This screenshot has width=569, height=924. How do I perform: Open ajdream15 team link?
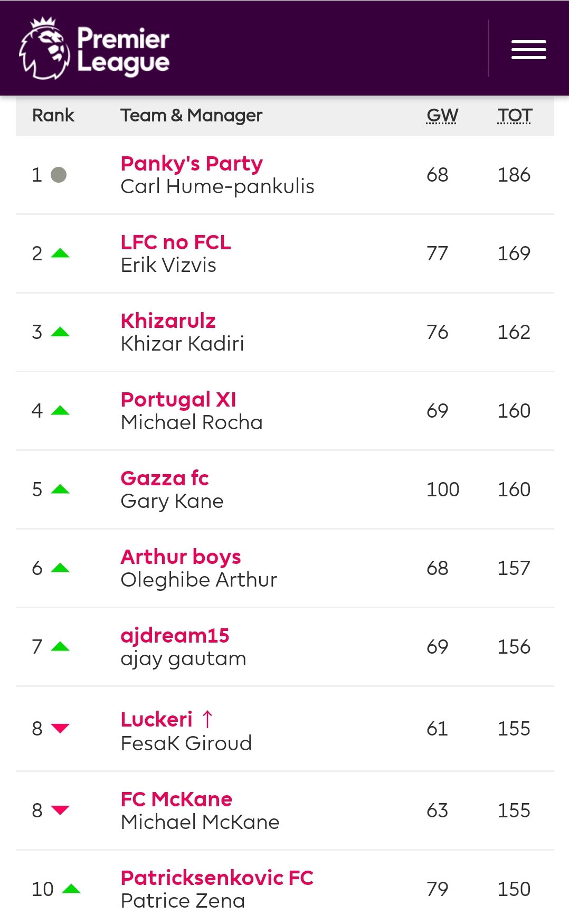point(175,636)
